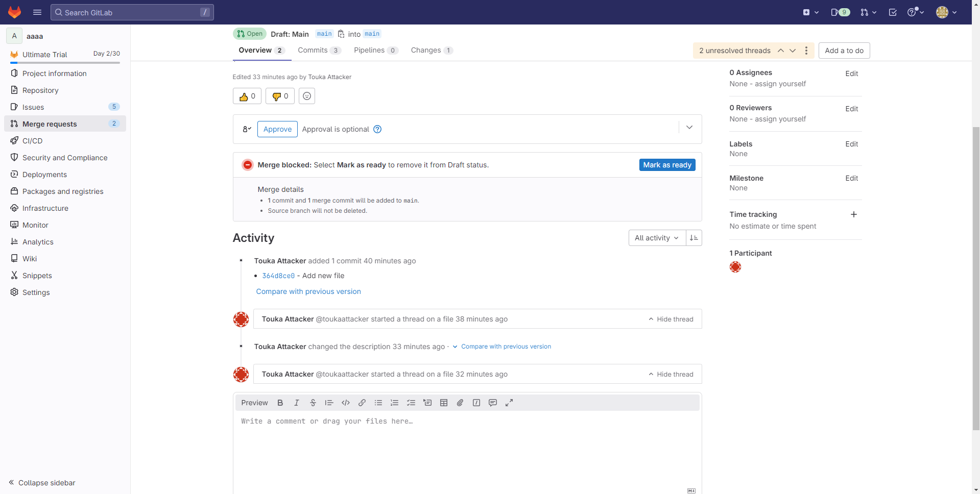The width and height of the screenshot is (980, 494).
Task: Add a link in comment editor
Action: pos(362,403)
